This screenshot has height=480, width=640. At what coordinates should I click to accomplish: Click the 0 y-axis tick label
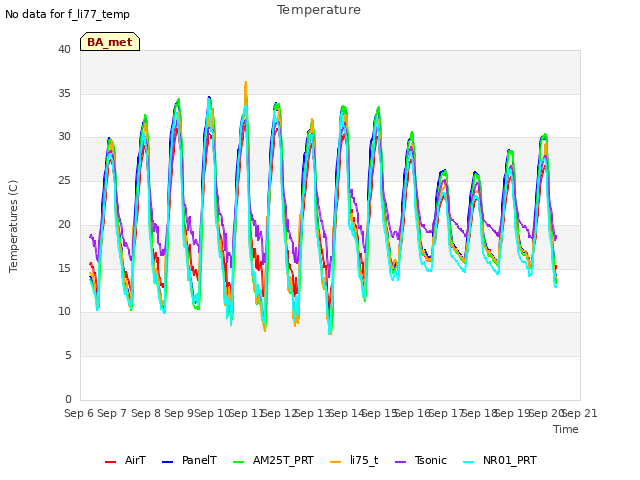tap(68, 399)
